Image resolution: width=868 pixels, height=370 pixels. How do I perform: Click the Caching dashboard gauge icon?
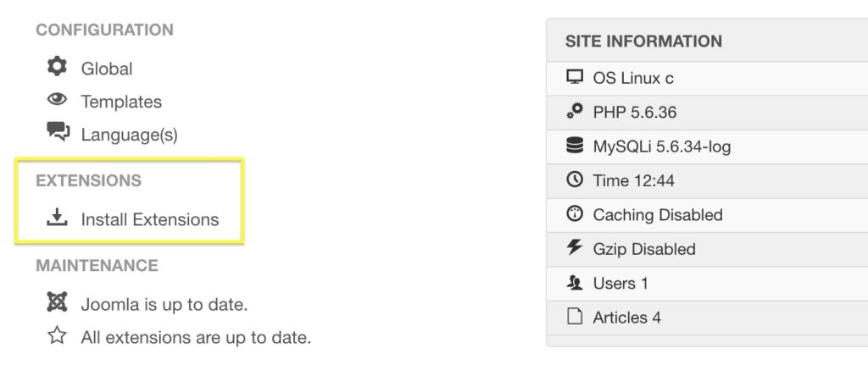(x=575, y=214)
